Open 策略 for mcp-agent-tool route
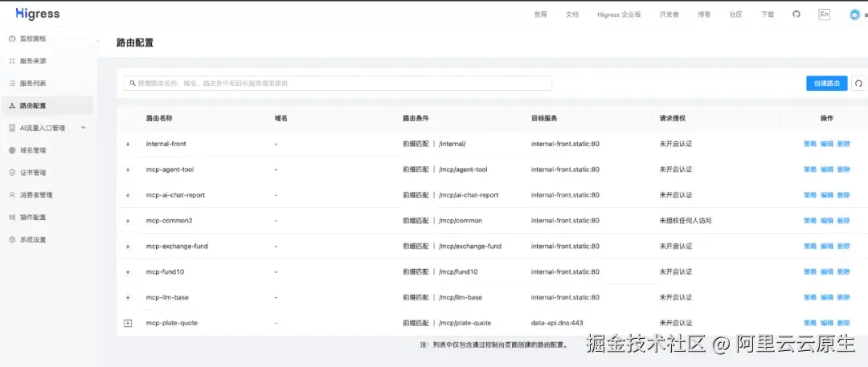The image size is (868, 367). [810, 169]
